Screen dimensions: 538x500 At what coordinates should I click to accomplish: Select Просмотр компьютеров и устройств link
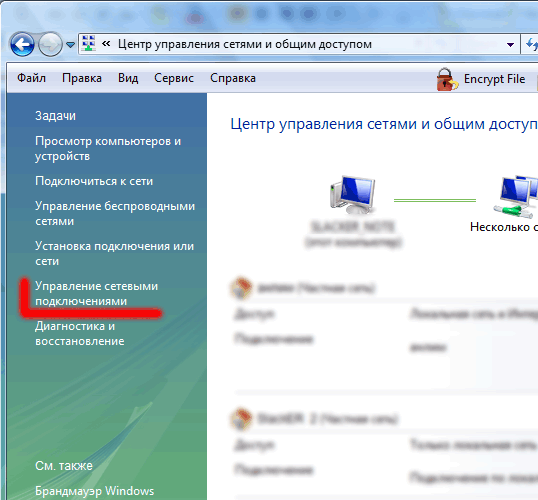tap(108, 149)
